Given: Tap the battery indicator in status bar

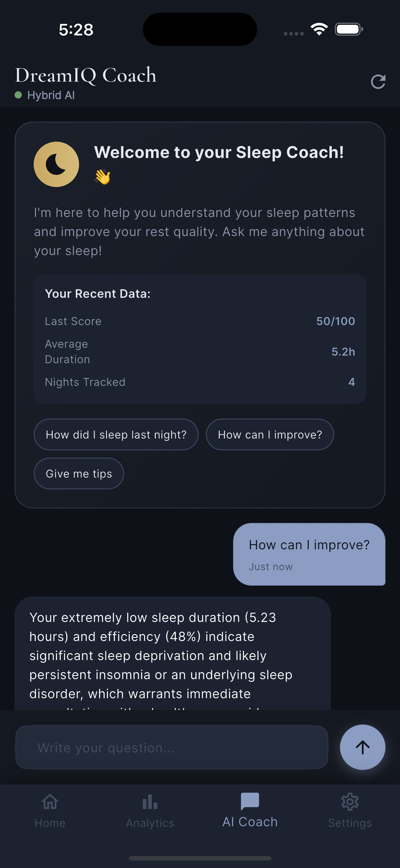Looking at the screenshot, I should coord(348,29).
